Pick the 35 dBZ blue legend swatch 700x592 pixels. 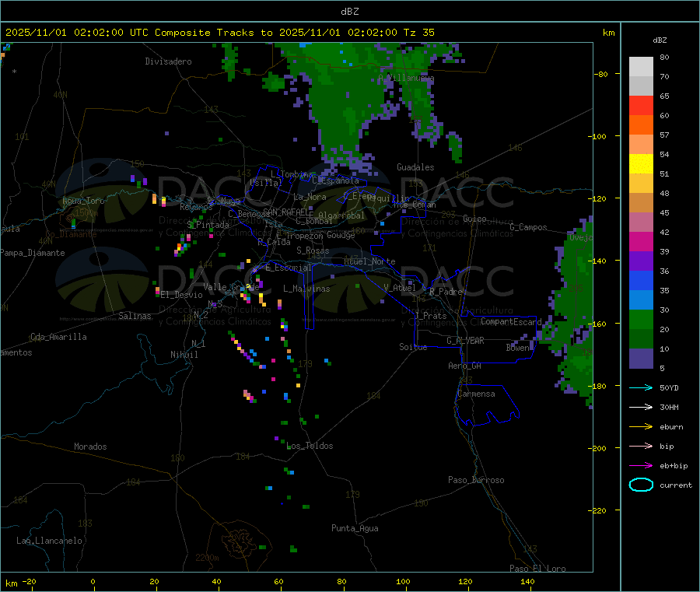(641, 300)
